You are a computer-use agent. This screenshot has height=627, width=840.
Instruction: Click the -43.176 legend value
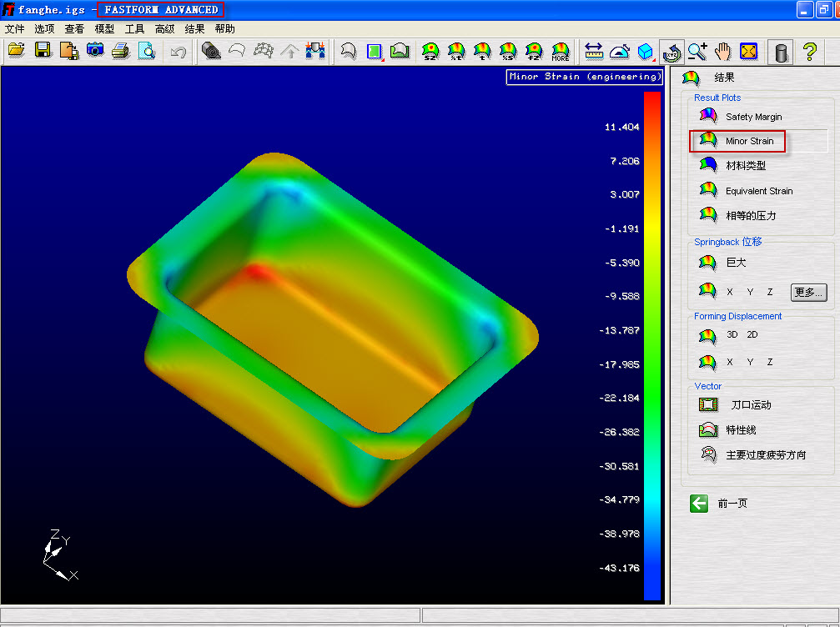point(619,568)
